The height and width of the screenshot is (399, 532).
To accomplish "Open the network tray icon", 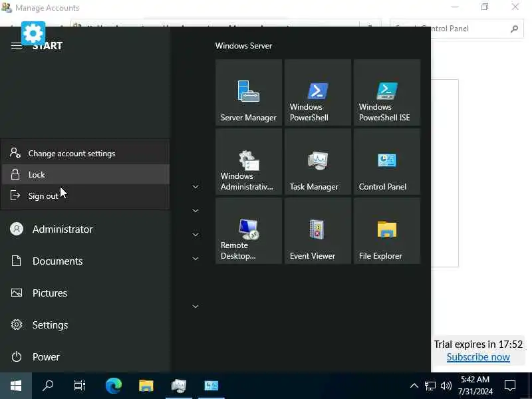I will pyautogui.click(x=430, y=386).
